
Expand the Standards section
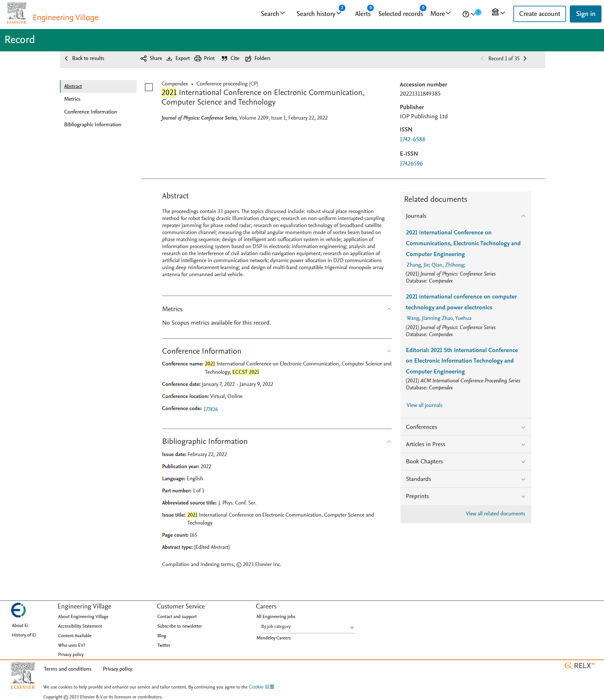tap(523, 479)
